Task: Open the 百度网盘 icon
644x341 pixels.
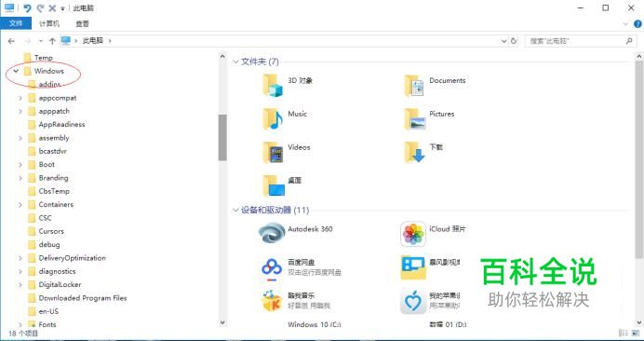Action: (272, 268)
